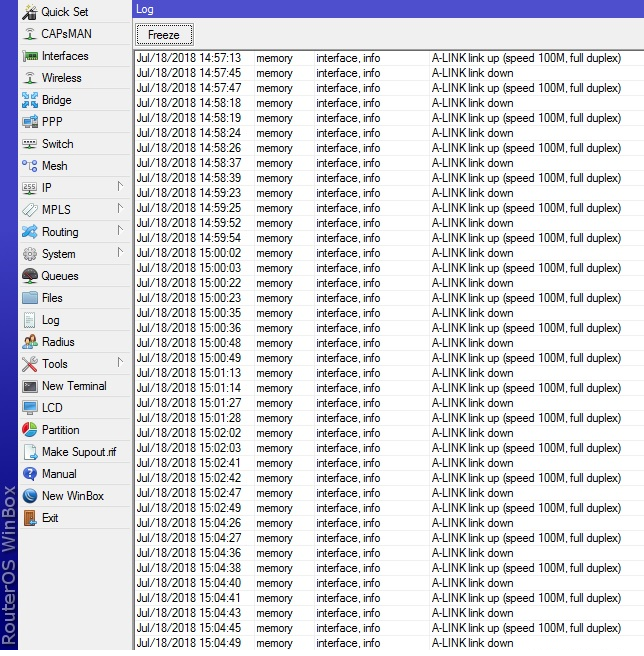Select A-LINK link up message at 14:59:25

[526, 208]
